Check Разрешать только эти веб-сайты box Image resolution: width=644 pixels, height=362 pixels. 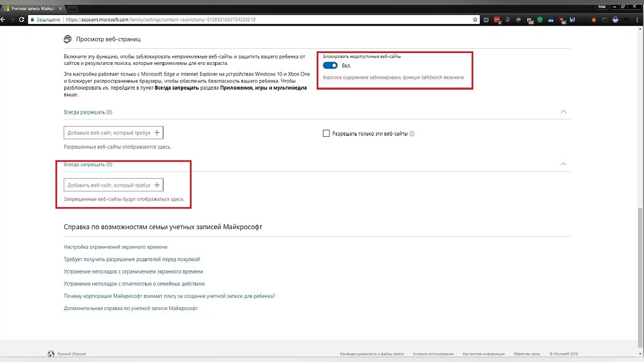pyautogui.click(x=326, y=133)
